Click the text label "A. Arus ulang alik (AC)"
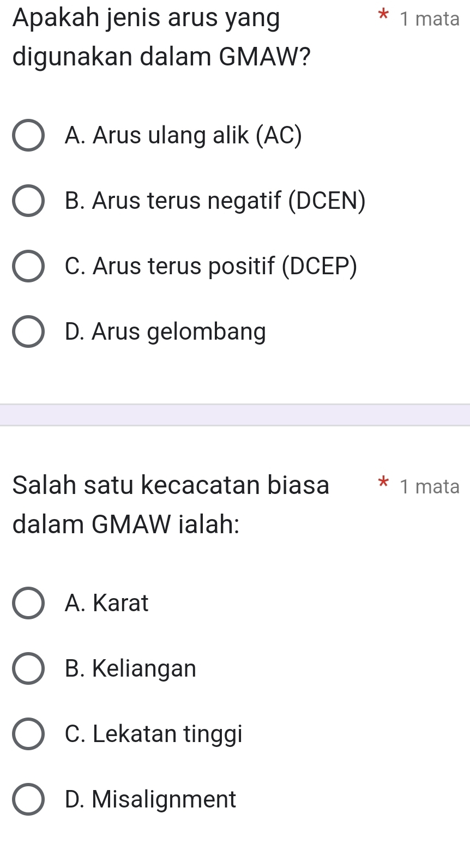The height and width of the screenshot is (868, 470). coord(183,135)
